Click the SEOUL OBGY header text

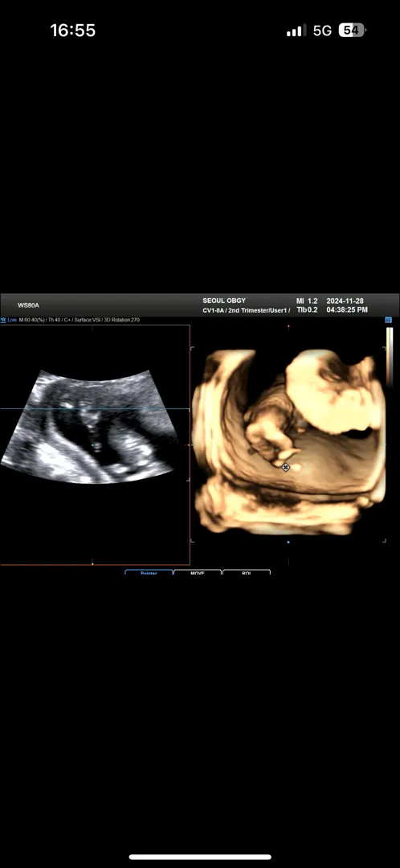[224, 301]
